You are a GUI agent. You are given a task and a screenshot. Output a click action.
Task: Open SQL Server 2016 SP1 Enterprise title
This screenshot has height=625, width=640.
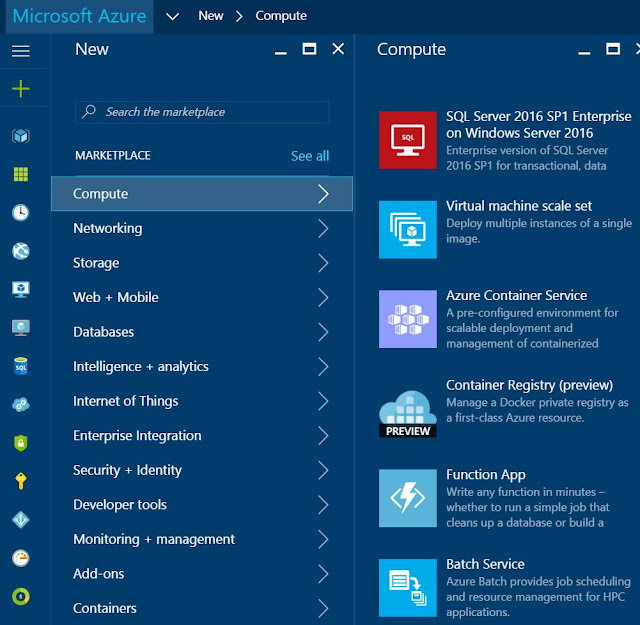tap(538, 125)
